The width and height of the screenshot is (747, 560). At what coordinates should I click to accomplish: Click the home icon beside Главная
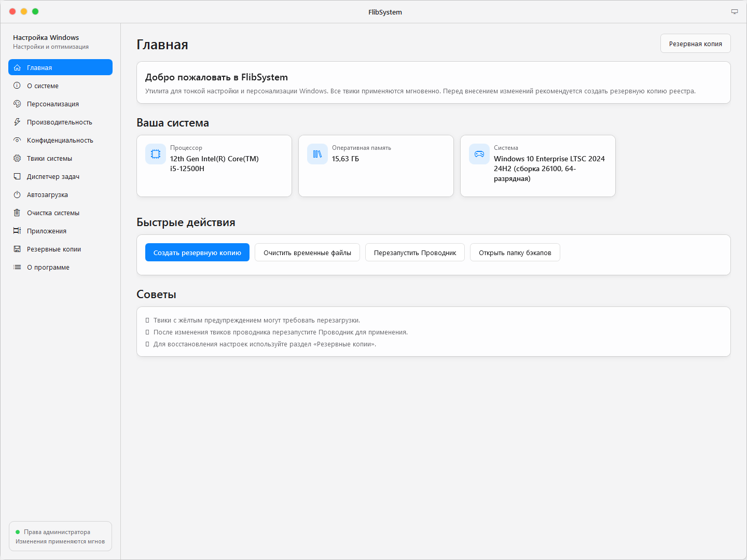(17, 67)
